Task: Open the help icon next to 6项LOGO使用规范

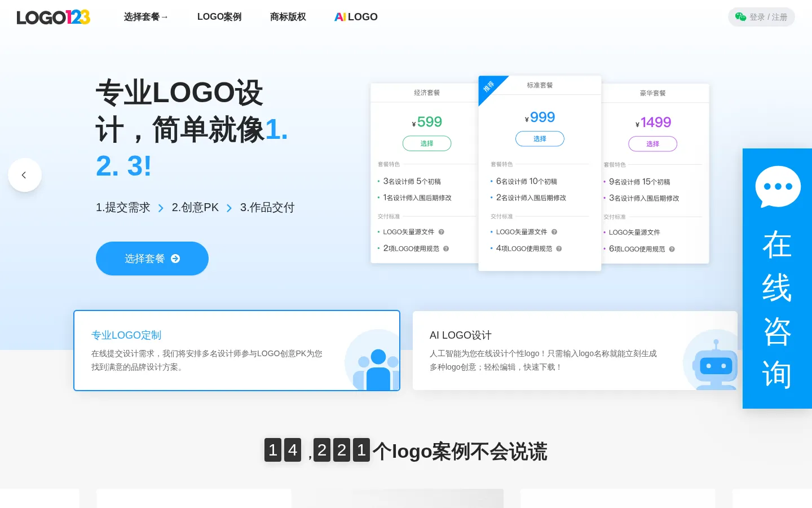Action: point(672,249)
